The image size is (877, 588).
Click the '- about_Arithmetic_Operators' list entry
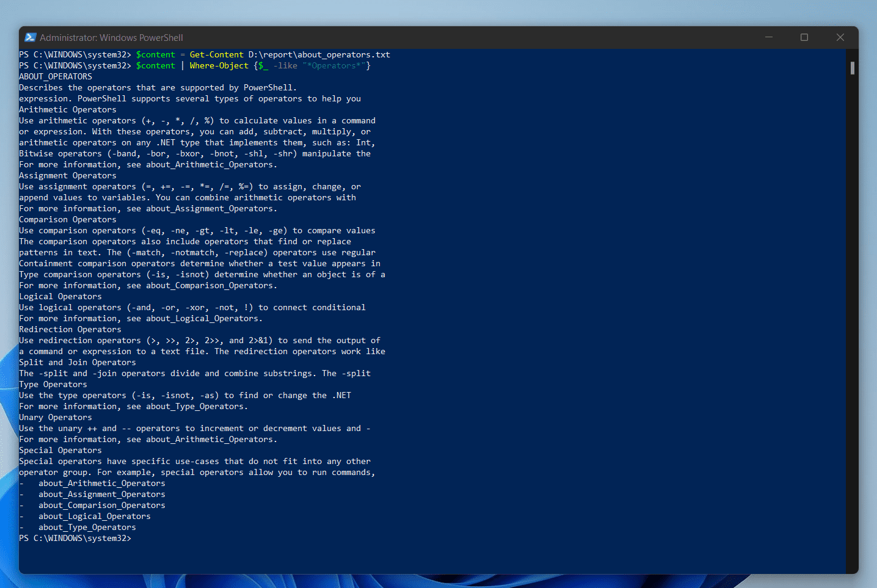click(92, 484)
